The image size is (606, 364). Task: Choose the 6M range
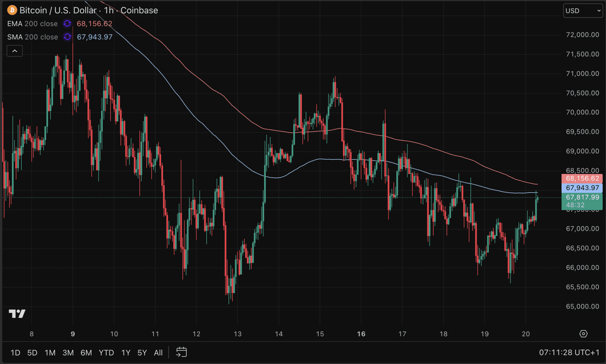coord(86,352)
